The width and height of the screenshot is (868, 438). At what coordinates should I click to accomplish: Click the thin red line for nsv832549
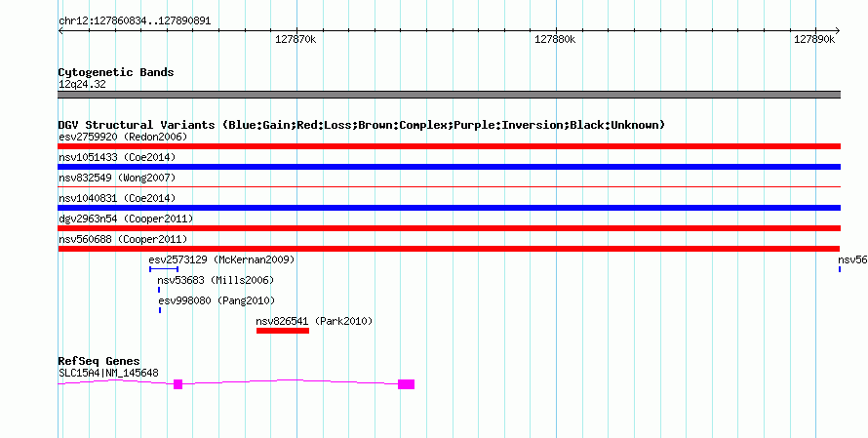449,186
